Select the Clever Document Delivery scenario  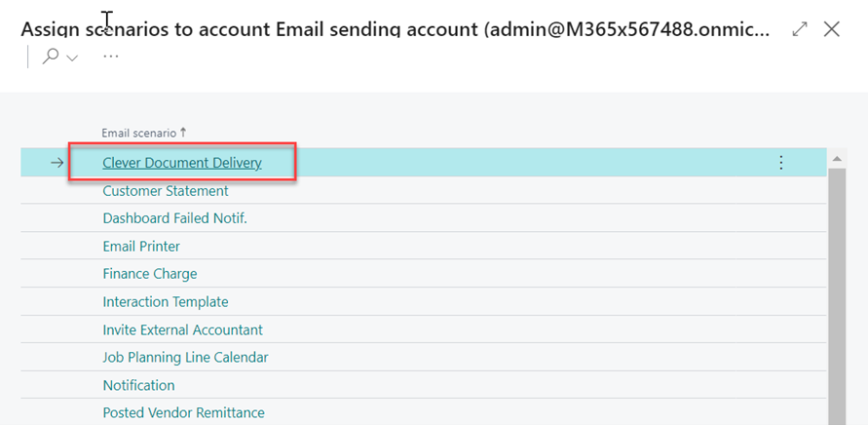(x=182, y=163)
